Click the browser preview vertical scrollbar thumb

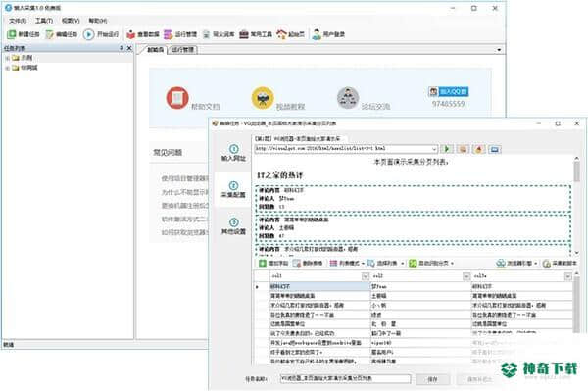point(577,171)
